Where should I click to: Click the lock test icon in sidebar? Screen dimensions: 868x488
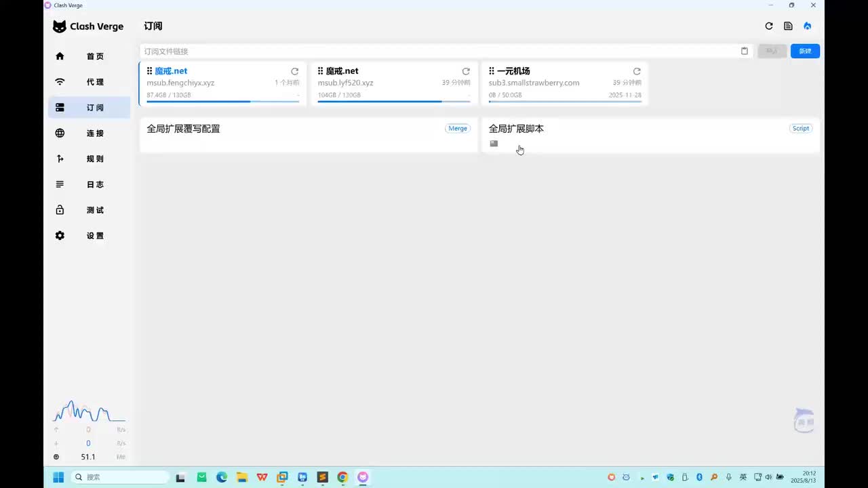pyautogui.click(x=60, y=210)
